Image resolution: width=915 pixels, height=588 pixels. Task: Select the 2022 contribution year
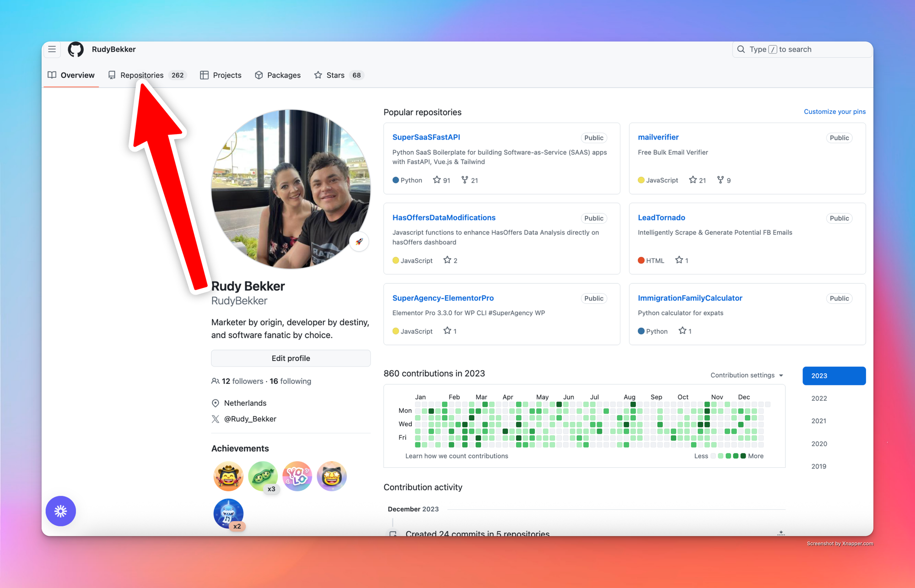pyautogui.click(x=819, y=398)
